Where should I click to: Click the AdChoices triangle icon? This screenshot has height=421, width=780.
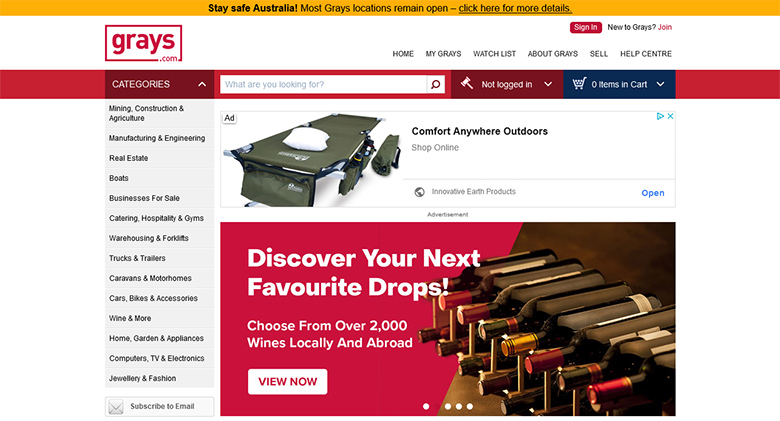[660, 116]
